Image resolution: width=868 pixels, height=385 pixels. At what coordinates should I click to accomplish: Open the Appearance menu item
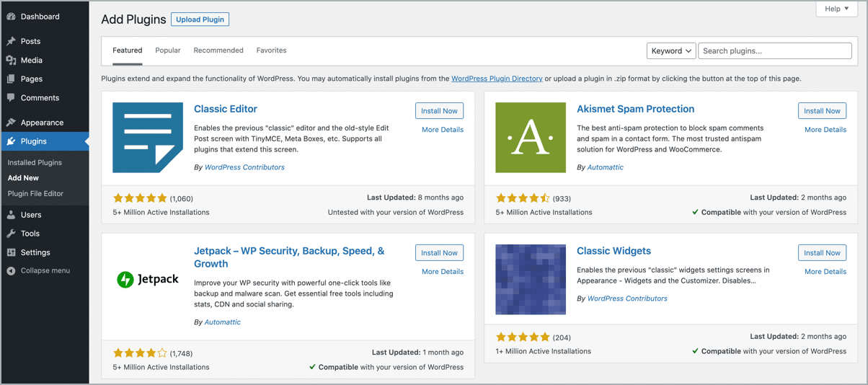click(45, 123)
